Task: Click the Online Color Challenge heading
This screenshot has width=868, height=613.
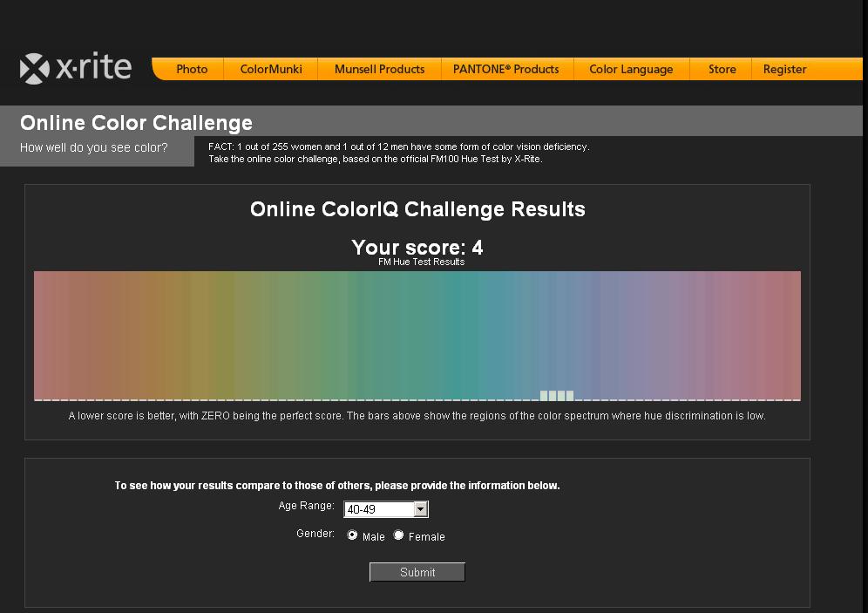Action: pos(136,123)
